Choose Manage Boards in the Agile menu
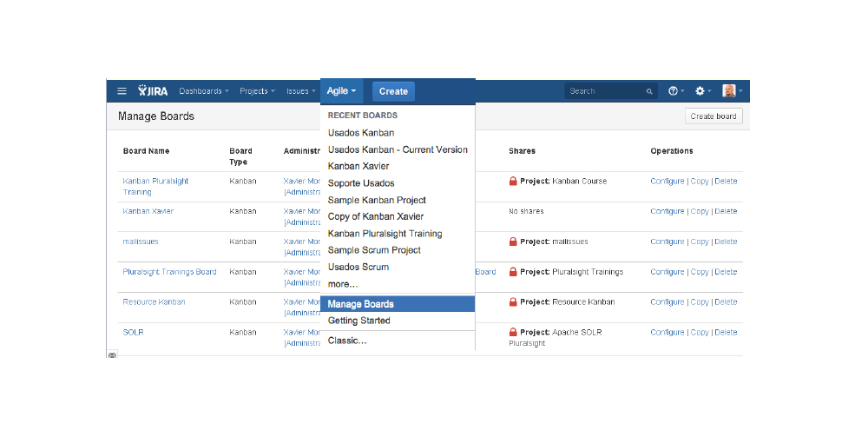 coord(398,304)
